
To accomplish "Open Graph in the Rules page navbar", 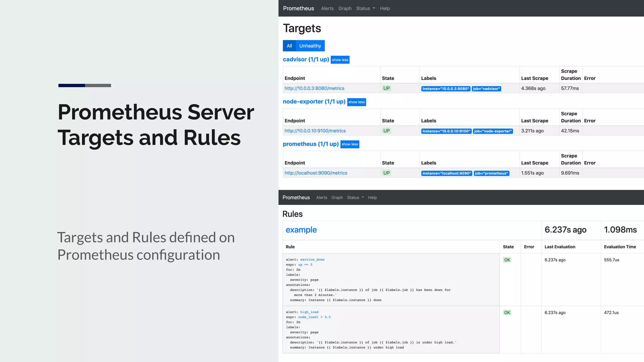I will click(337, 198).
